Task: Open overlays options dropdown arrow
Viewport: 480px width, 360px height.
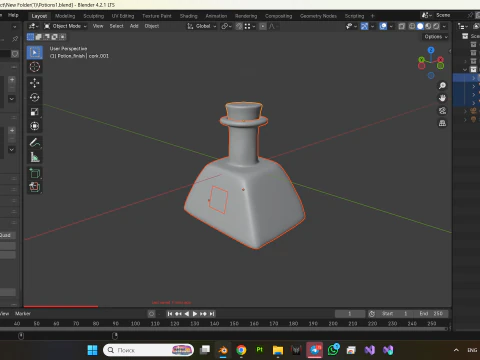Action: 391,26
